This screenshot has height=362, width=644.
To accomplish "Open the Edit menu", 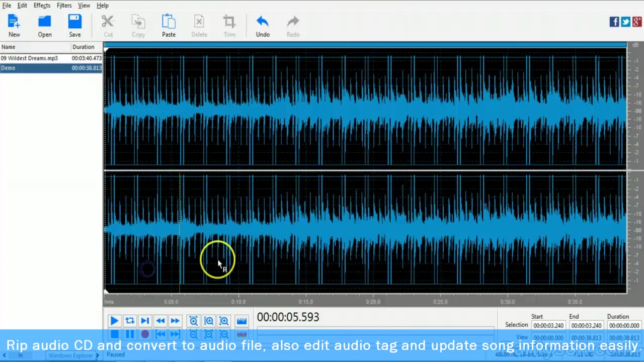I will (22, 6).
